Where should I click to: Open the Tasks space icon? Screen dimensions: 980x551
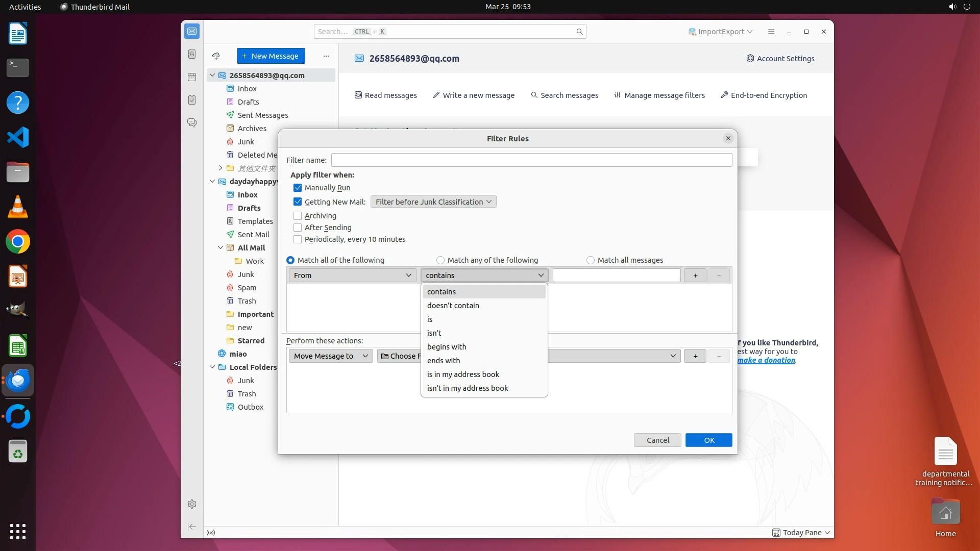192,100
